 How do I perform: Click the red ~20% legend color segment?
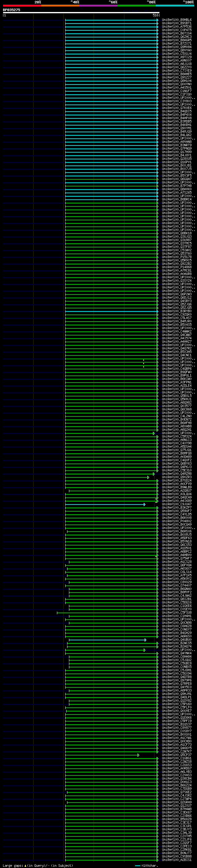(22, 6)
